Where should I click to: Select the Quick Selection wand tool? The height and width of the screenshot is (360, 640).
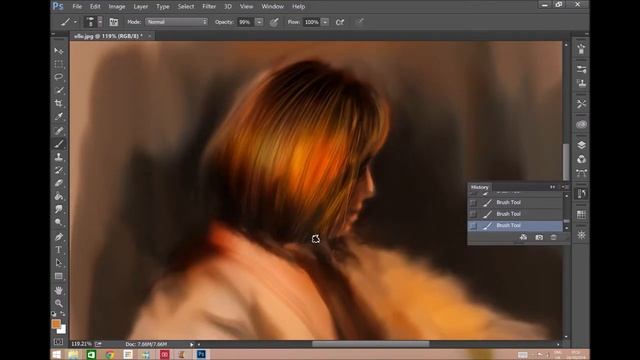tap(59, 90)
